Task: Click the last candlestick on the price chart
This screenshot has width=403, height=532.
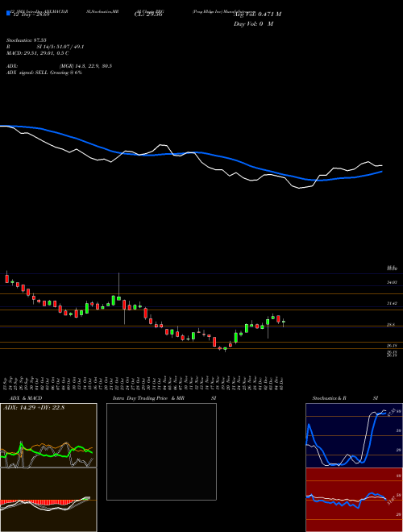Action: coord(284,322)
